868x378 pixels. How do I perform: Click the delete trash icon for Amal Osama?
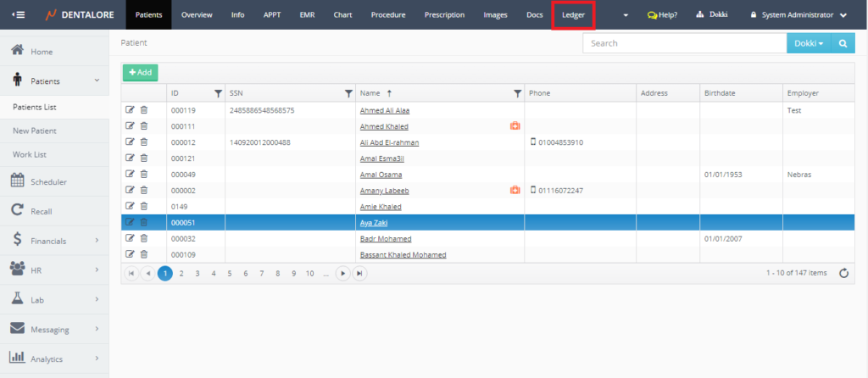(x=143, y=174)
